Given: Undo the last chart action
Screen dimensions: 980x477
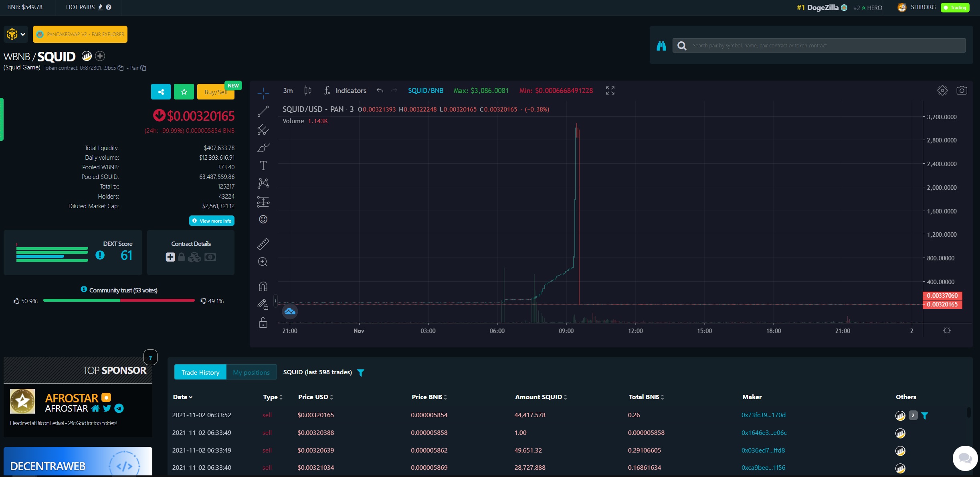Looking at the screenshot, I should pyautogui.click(x=380, y=91).
